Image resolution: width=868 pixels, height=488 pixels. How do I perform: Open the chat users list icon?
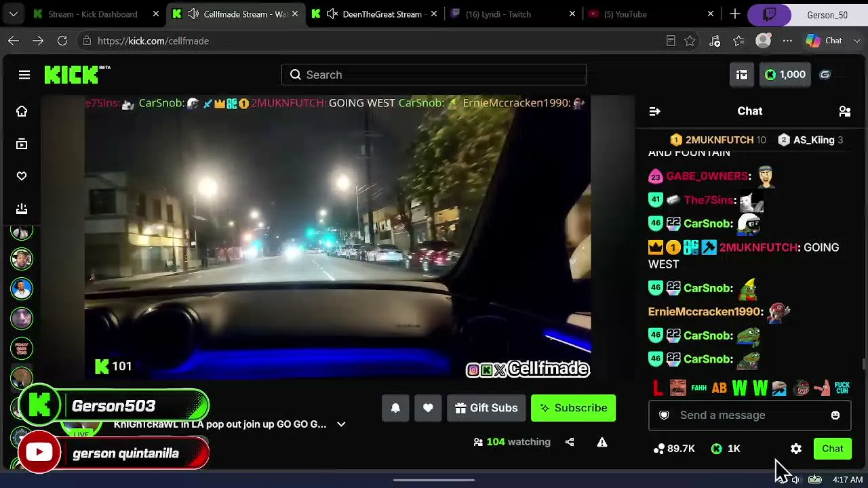pos(845,111)
